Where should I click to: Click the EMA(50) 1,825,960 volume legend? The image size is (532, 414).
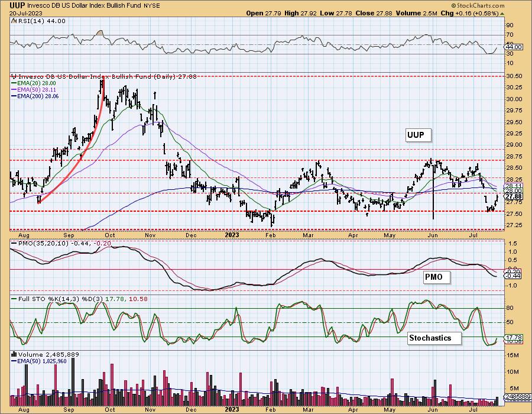click(42, 361)
